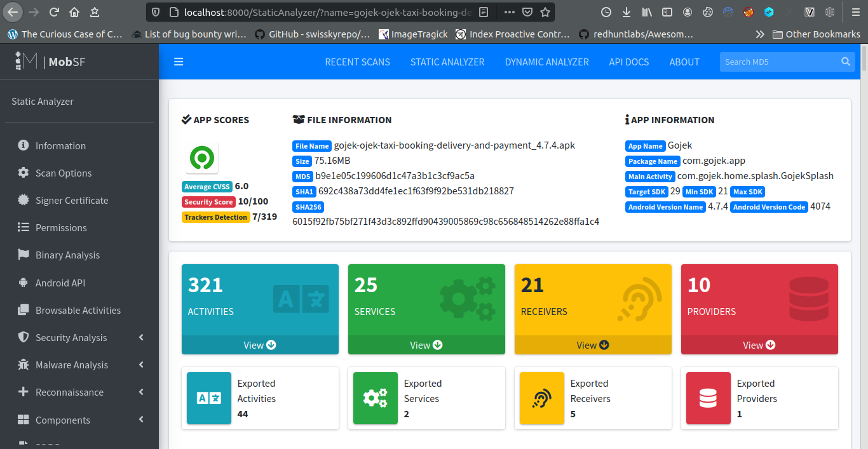868x449 pixels.
Task: Go back to the previous page
Action: pos(13,11)
